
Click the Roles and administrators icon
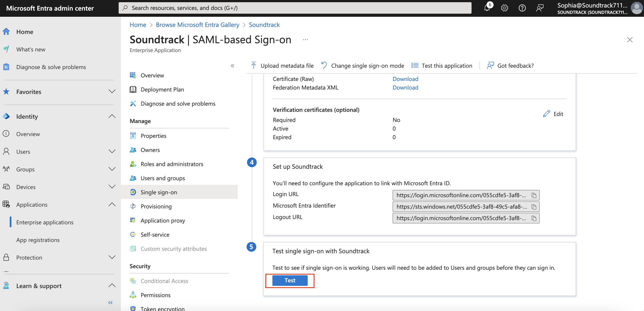(133, 164)
